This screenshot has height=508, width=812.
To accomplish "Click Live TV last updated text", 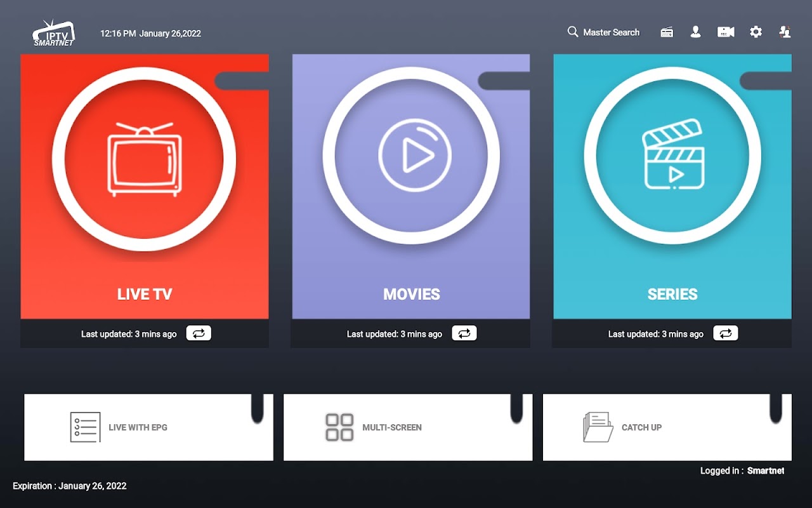I will tap(129, 334).
